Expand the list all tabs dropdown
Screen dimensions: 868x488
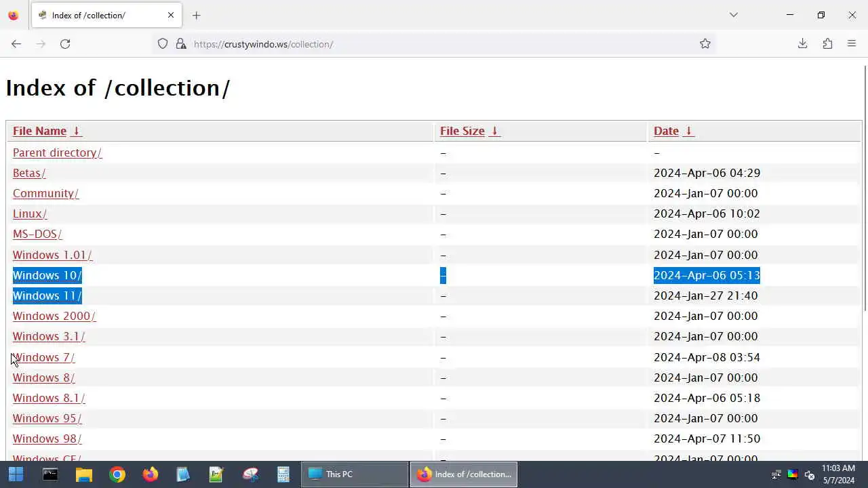733,15
